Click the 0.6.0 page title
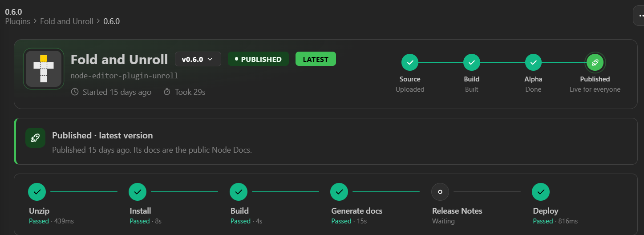This screenshot has width=644, height=235. pos(13,12)
